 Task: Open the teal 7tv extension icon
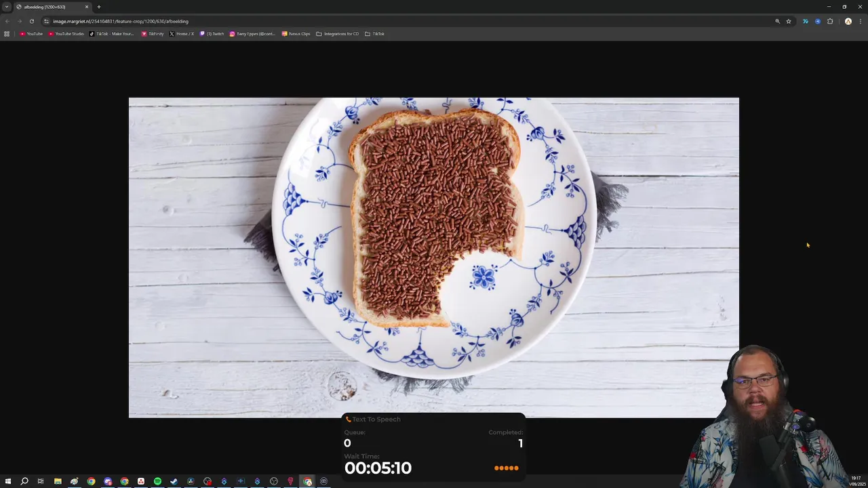click(x=806, y=21)
